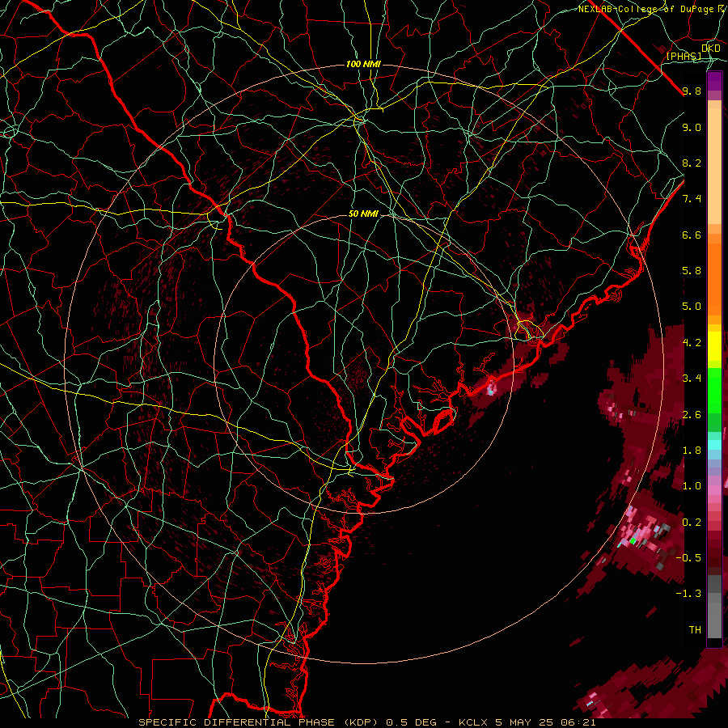Click the small pink-cyan echo near the coastline
This screenshot has height=728, width=728.
[491, 387]
